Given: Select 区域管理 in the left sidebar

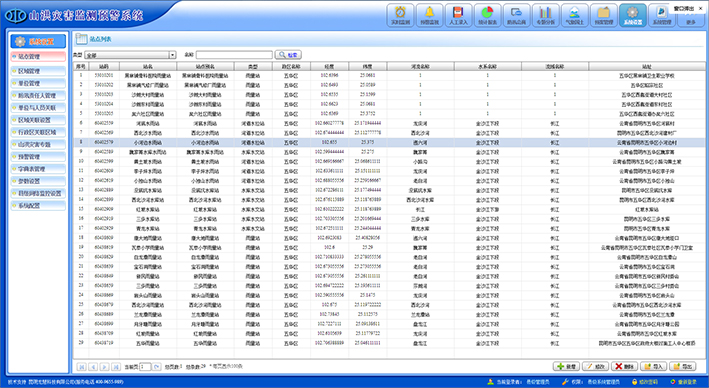Looking at the screenshot, I should (x=38, y=71).
